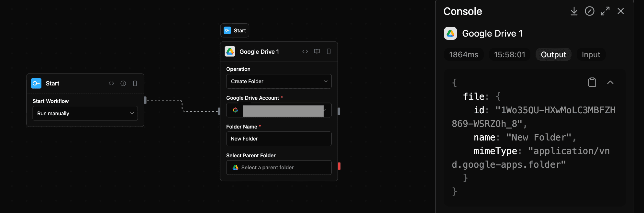
Task: Click info icon on Start block
Action: pos(123,84)
